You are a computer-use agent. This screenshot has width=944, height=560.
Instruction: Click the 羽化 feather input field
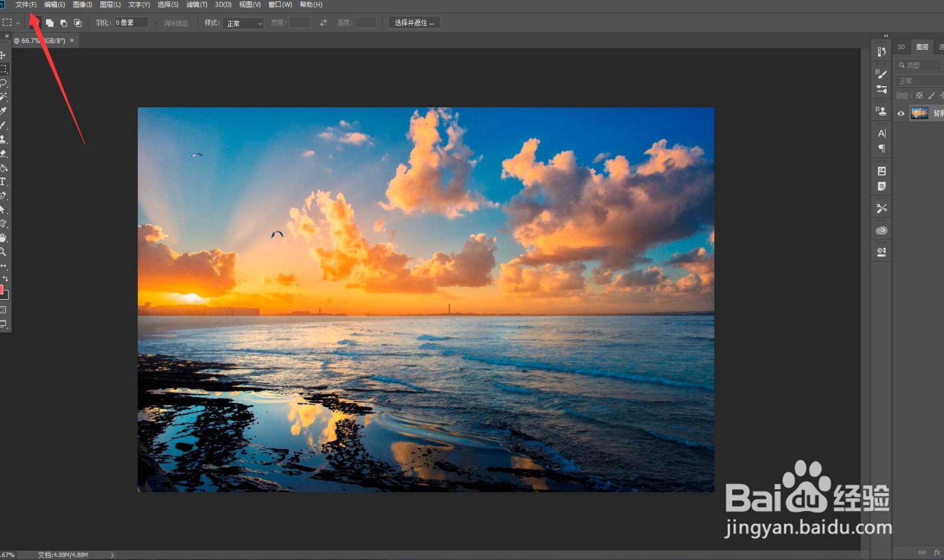[x=131, y=23]
